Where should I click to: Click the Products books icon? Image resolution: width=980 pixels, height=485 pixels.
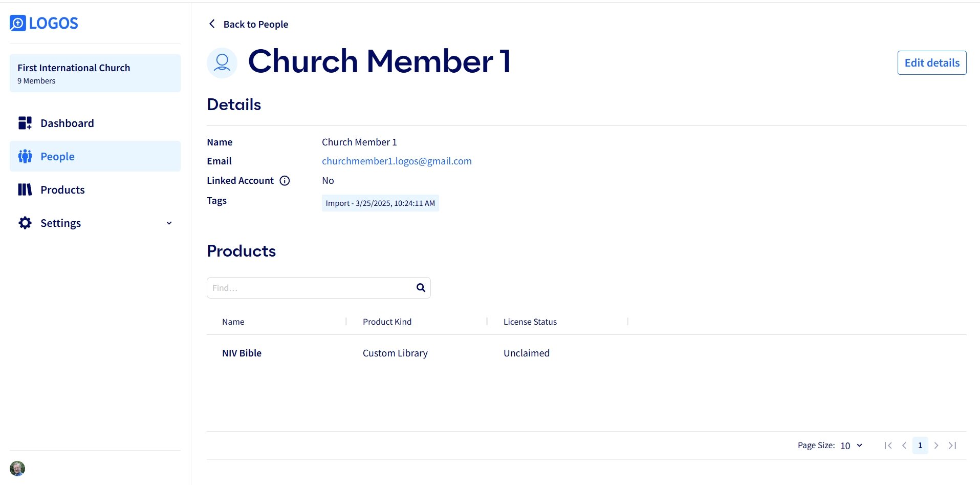25,189
